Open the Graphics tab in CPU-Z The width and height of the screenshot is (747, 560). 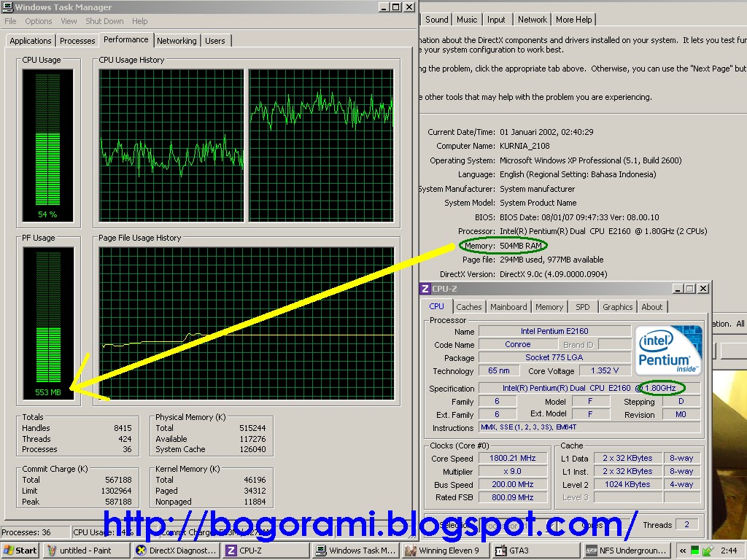click(x=617, y=307)
